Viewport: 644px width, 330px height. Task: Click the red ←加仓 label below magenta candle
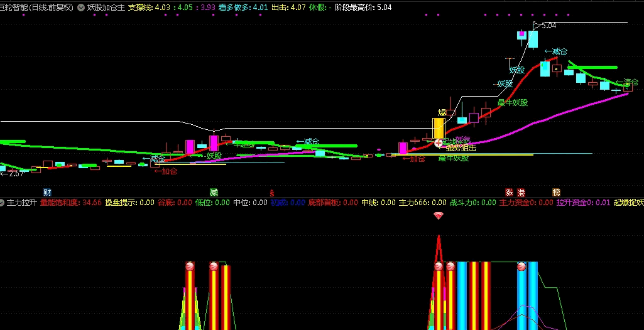click(413, 159)
